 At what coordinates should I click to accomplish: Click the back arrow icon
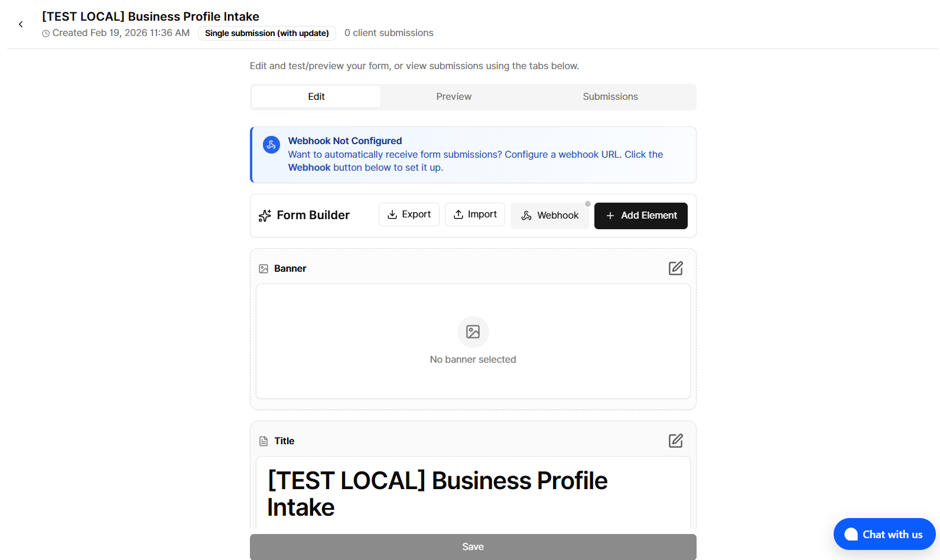(x=21, y=24)
